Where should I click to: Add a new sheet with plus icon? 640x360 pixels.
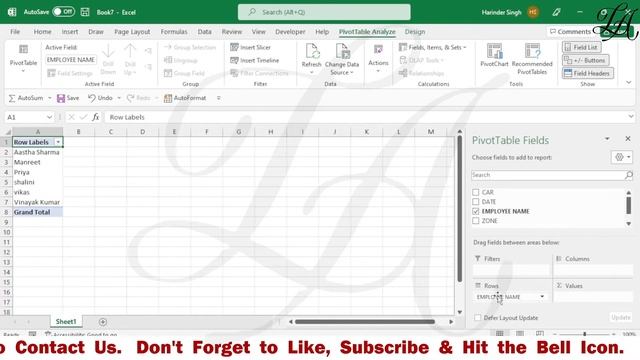pos(103,322)
